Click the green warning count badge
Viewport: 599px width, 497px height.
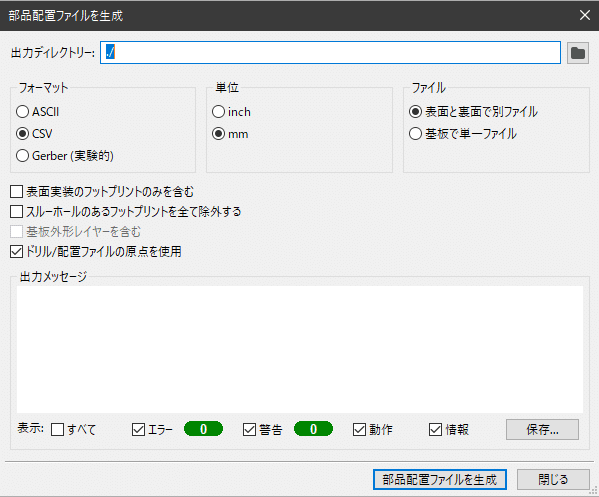313,429
